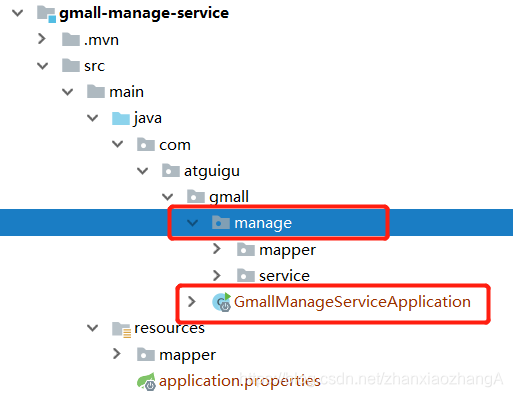
Task: Select the highlighted manage package name
Action: 263,223
